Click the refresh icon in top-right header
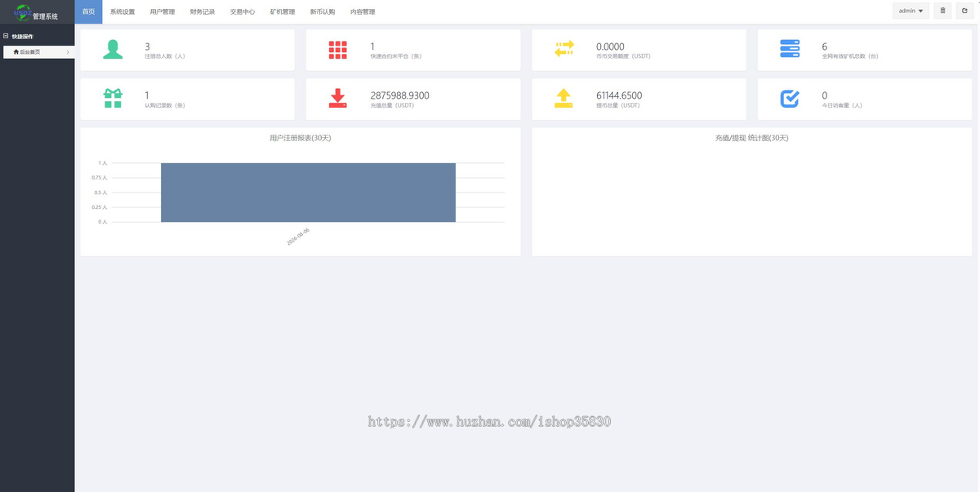Viewport: 980px width, 492px height. (x=964, y=11)
